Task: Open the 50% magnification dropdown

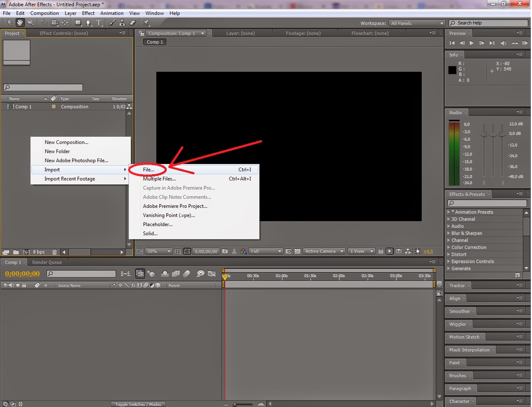Action: [159, 251]
